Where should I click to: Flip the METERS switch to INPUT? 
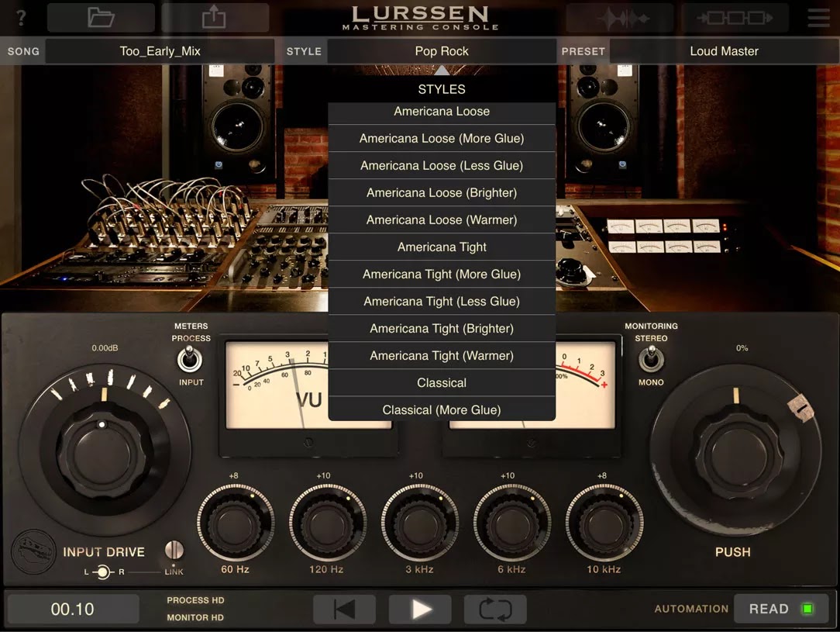click(191, 359)
